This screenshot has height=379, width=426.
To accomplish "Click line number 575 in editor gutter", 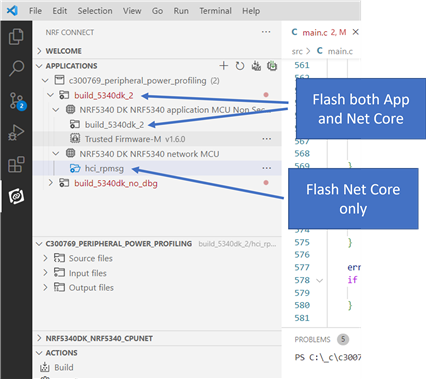I will [x=302, y=242].
